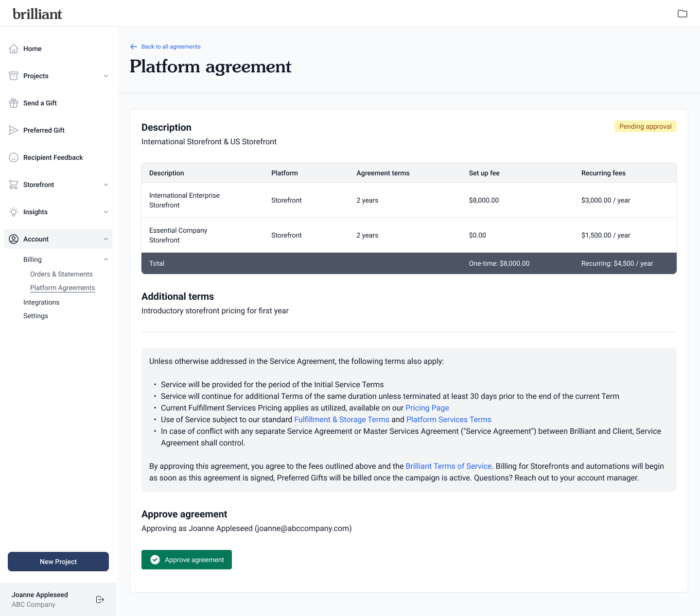
Task: Click the Recurring: $4,500 / year total
Action: [x=617, y=263]
